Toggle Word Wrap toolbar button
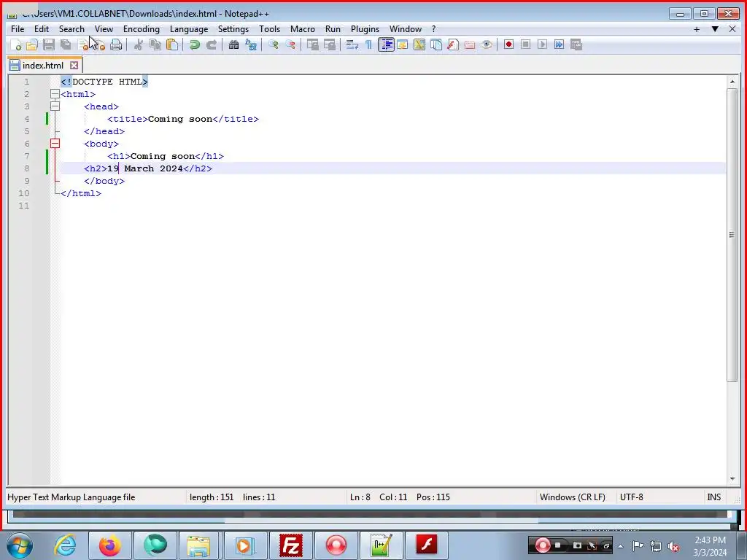The width and height of the screenshot is (747, 560). 352,44
